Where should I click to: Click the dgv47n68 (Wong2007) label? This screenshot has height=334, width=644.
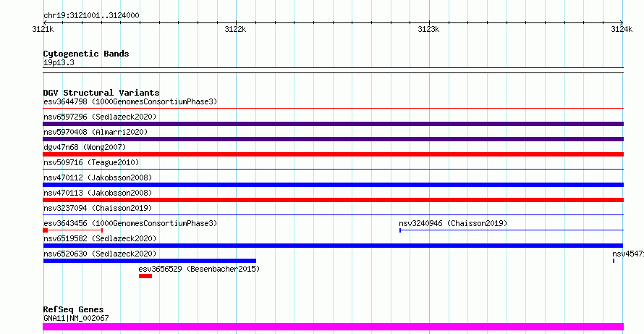click(85, 147)
